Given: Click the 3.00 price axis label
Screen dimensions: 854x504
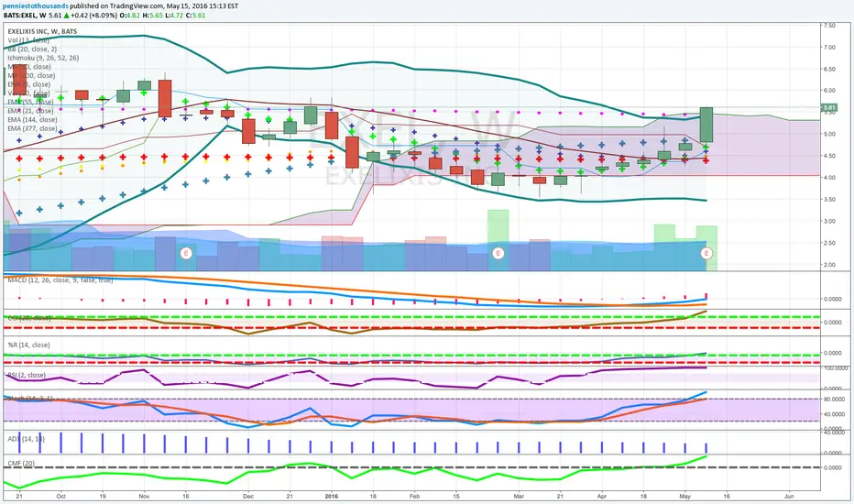Looking at the screenshot, I should 829,221.
